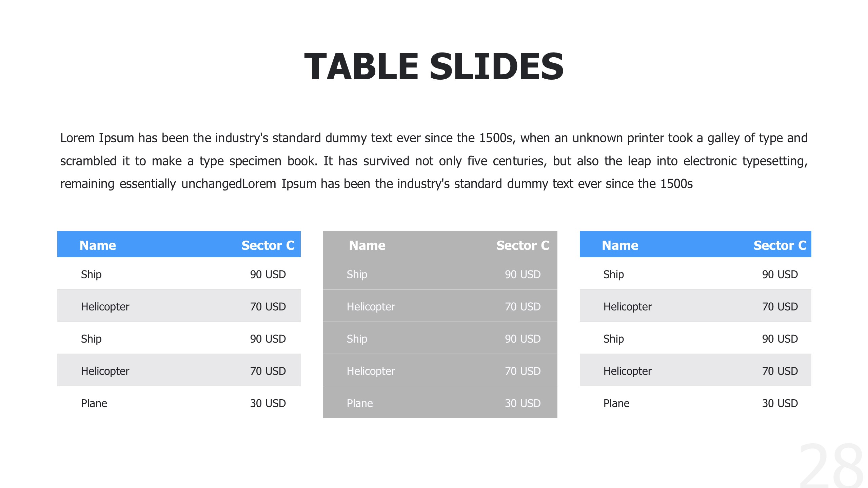The image size is (868, 488).
Task: Click the 30 USD cell in the left table
Action: click(268, 403)
